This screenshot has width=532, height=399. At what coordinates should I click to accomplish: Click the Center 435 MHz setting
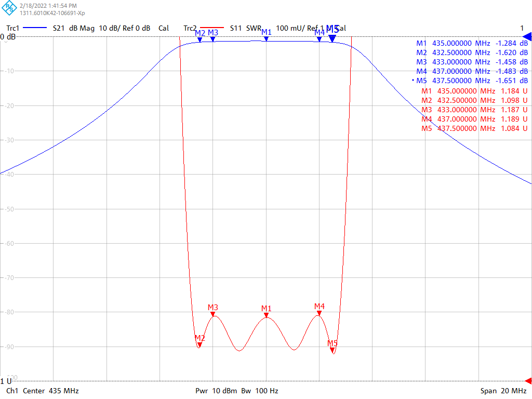point(51,391)
